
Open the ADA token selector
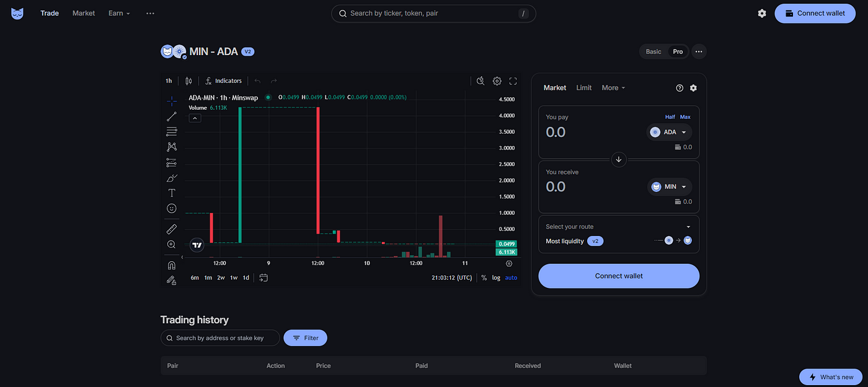pyautogui.click(x=669, y=132)
